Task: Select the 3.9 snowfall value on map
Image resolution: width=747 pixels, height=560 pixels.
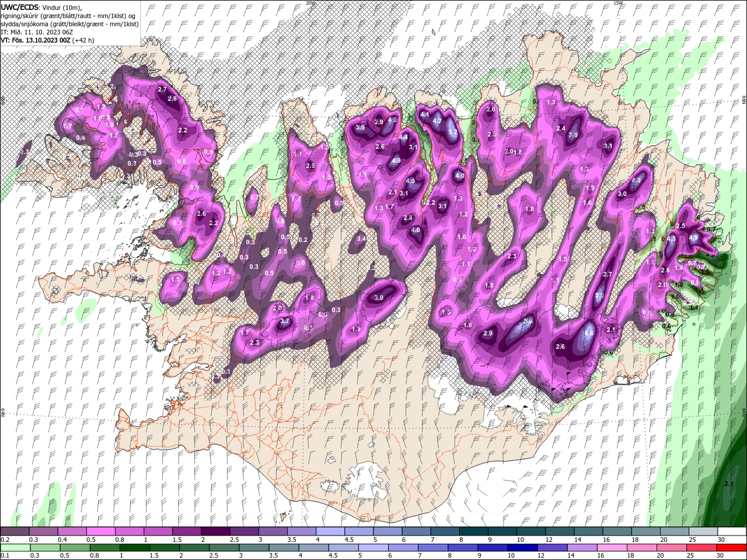Action: pyautogui.click(x=360, y=127)
